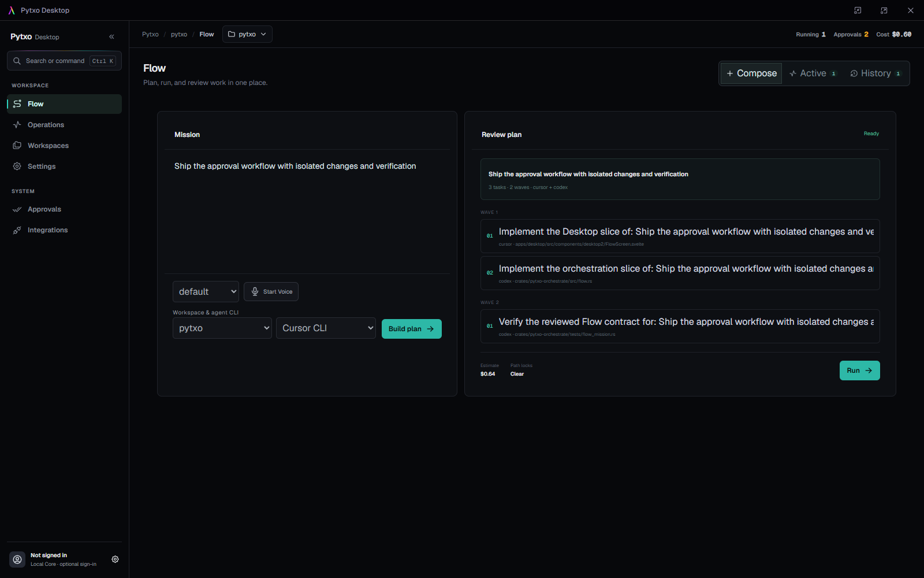Screen dimensions: 924x578
Task: Click the arrow icon on Run button
Action: pos(869,370)
